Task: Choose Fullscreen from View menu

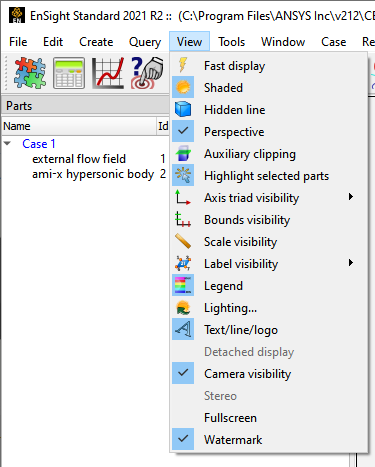Action: point(269,418)
